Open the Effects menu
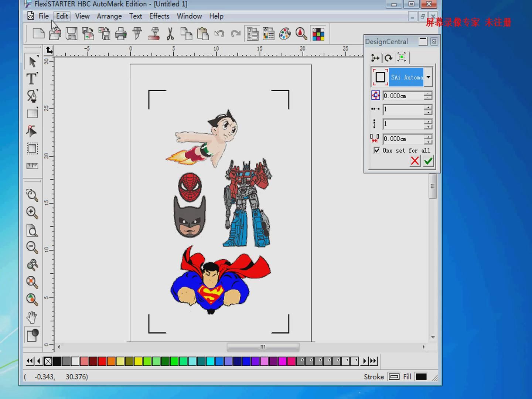The height and width of the screenshot is (399, 532). click(159, 16)
